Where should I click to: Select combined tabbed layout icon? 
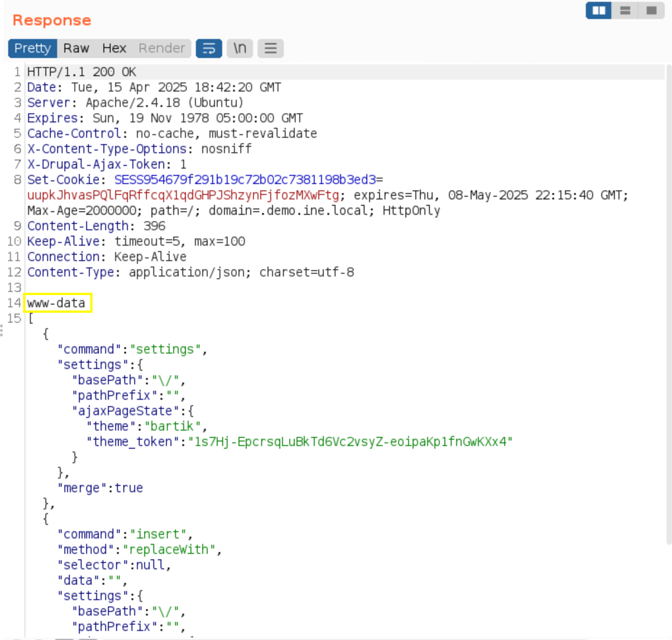651,10
